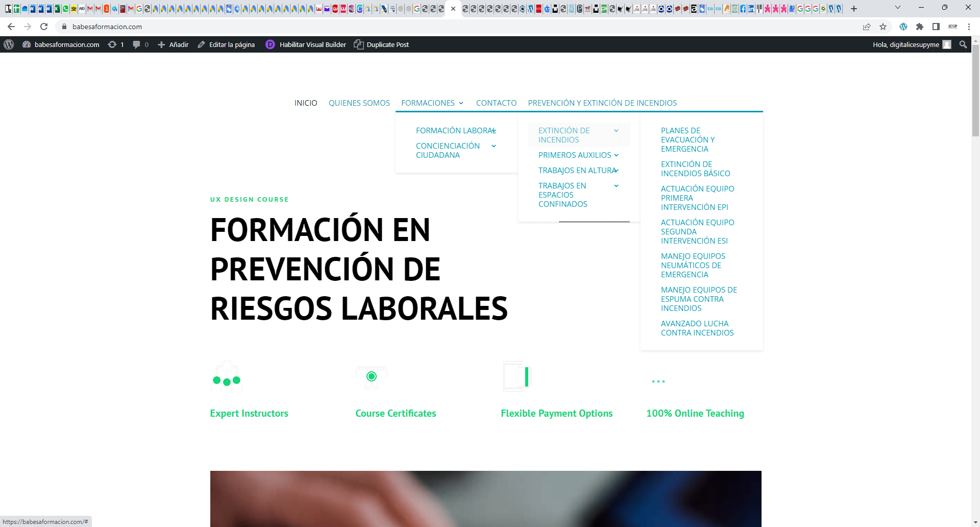Open PLANES DE EVACUACIÓN Y EMERGENCIA

688,140
